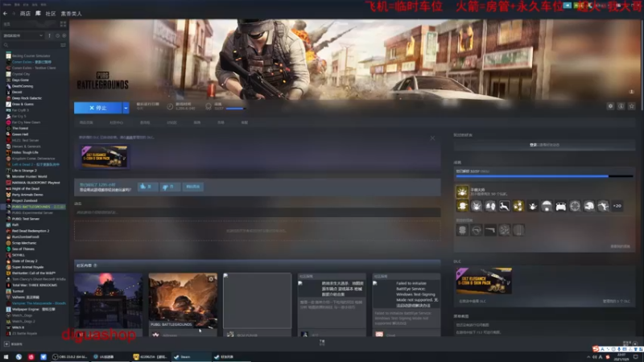Click the sort-order arrow icon in library filter
The image size is (644, 362).
pyautogui.click(x=50, y=35)
